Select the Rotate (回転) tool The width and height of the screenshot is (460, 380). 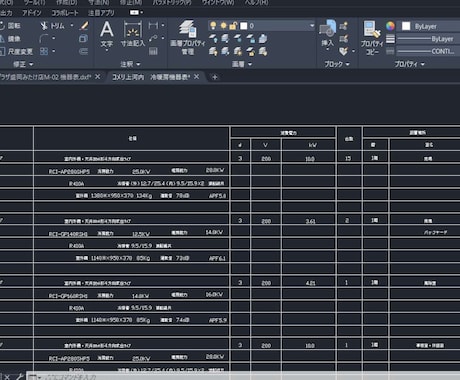pos(9,26)
